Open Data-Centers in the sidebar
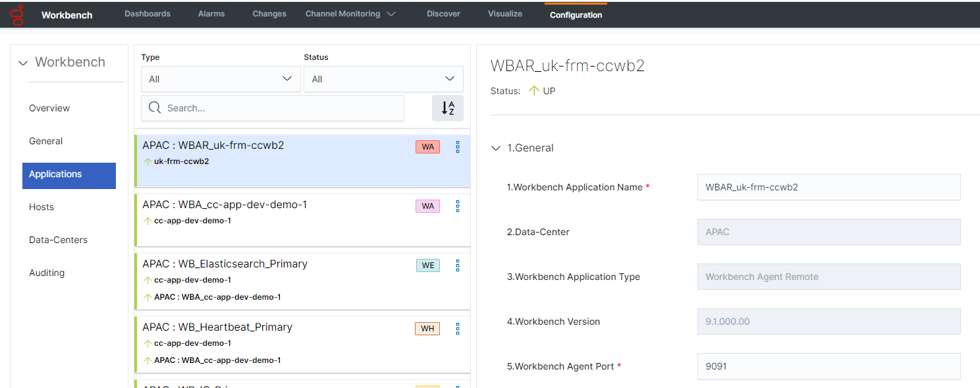 (x=58, y=240)
